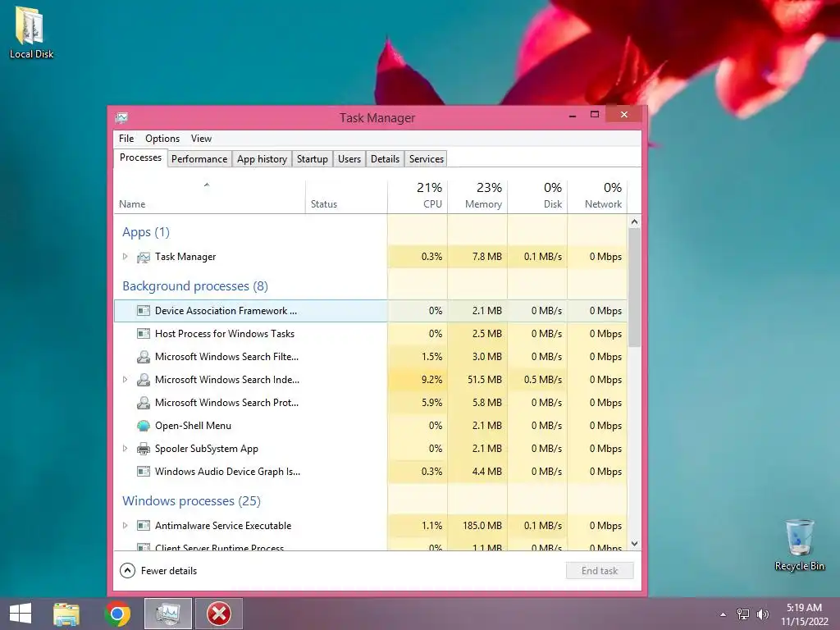This screenshot has height=630, width=840.
Task: Click the Microsoft Windows Search Filter icon
Action: point(143,357)
